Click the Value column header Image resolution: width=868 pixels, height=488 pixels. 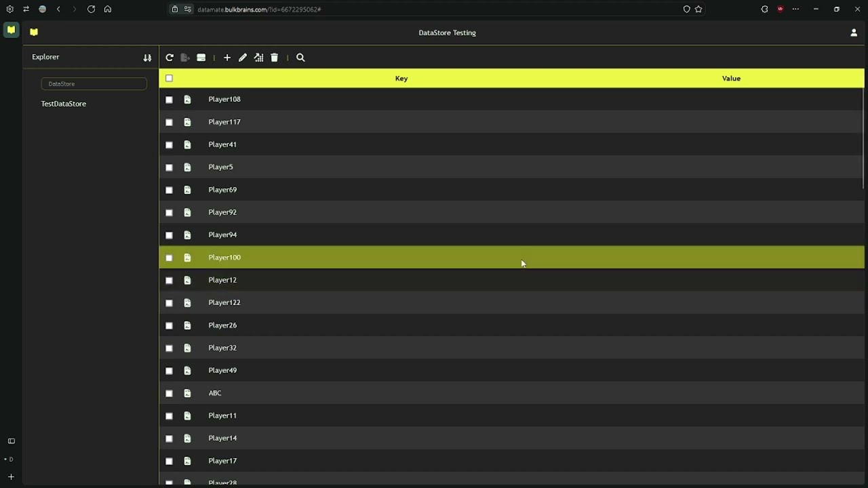pyautogui.click(x=731, y=79)
